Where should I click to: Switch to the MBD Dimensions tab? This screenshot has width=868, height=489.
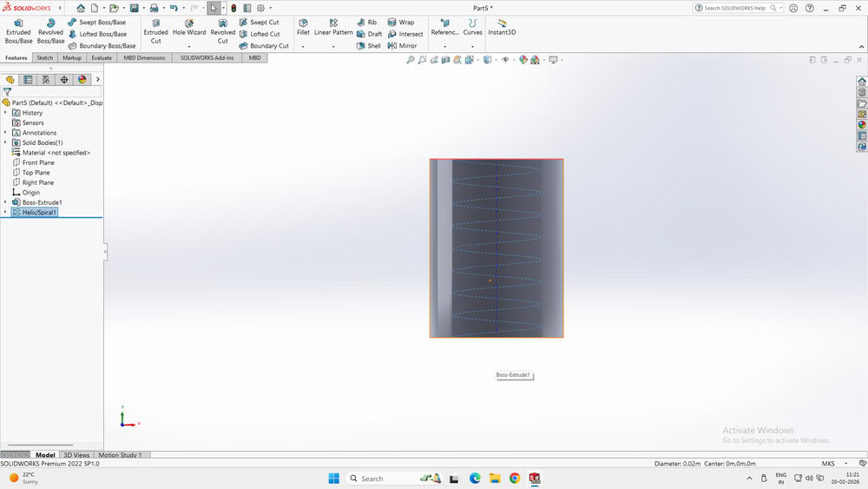[144, 57]
